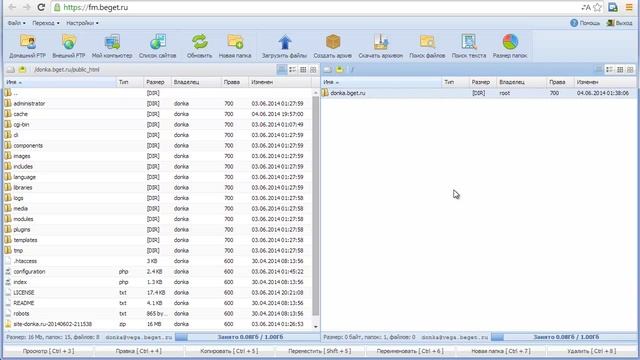Select the templates folder row
The width and height of the screenshot is (640, 360).
coord(158,240)
